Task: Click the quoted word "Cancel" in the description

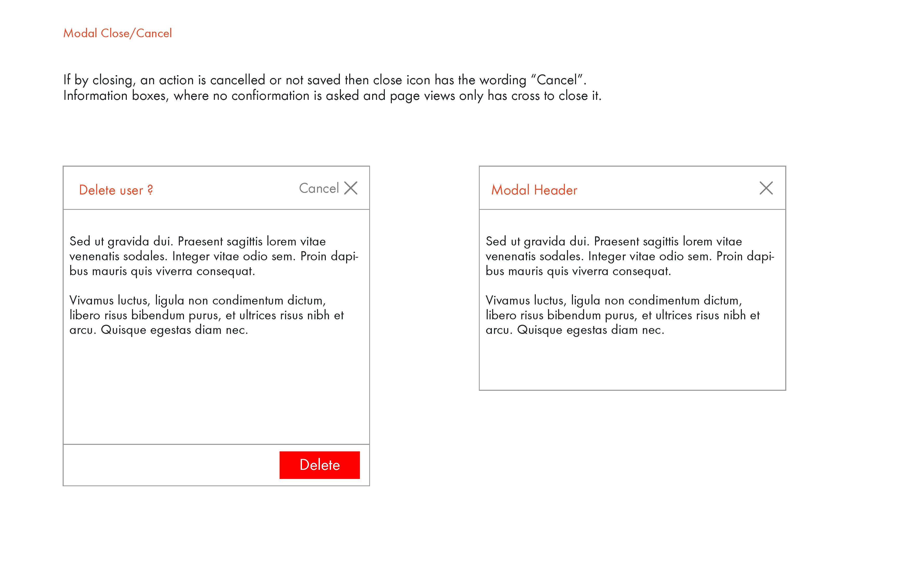Action: click(557, 80)
